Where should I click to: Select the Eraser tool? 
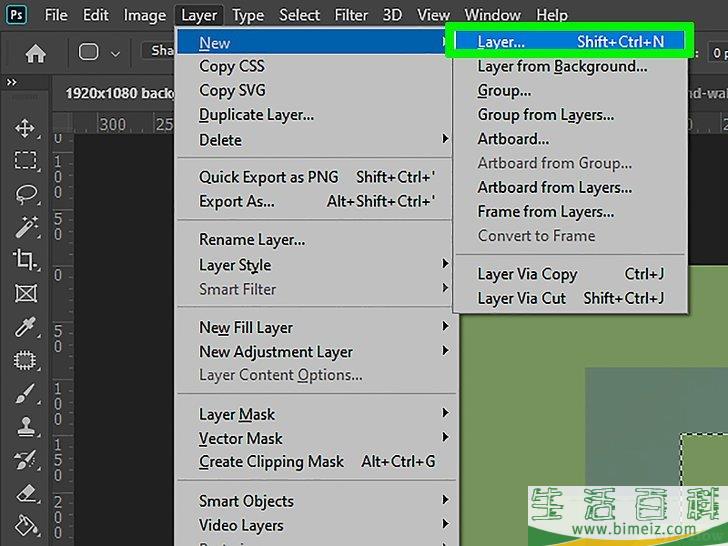26,493
